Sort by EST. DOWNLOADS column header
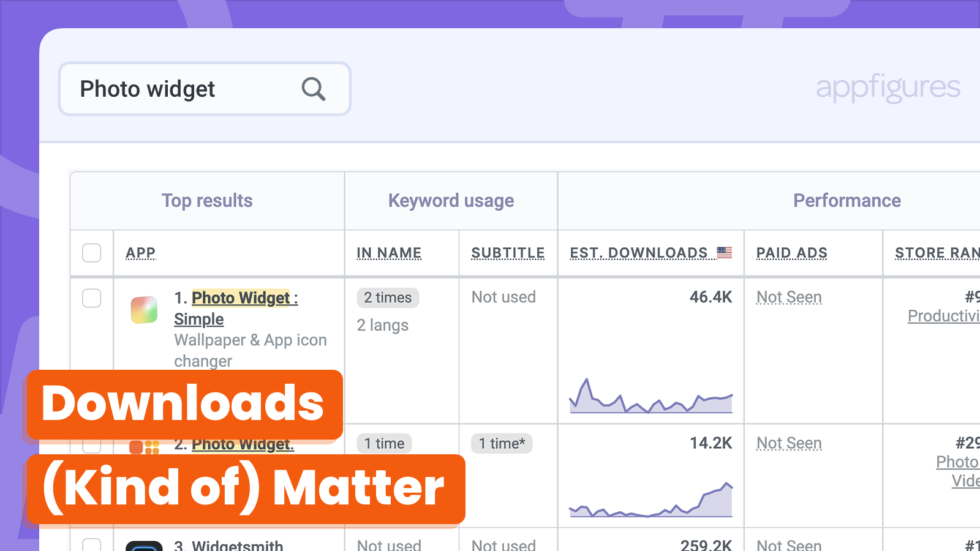The height and width of the screenshot is (551, 980). [639, 253]
